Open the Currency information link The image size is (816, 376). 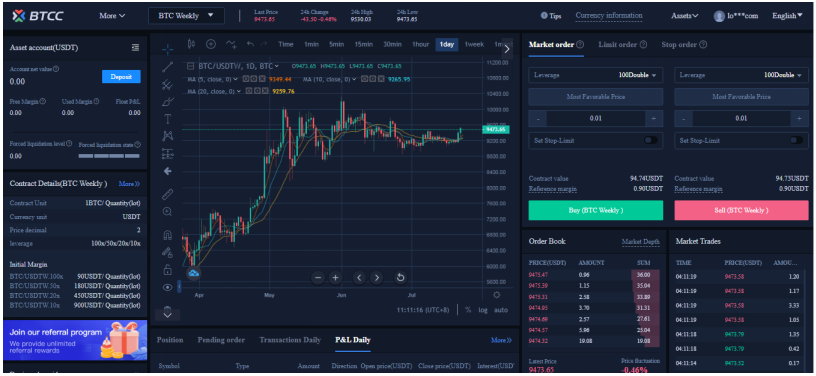click(x=609, y=16)
